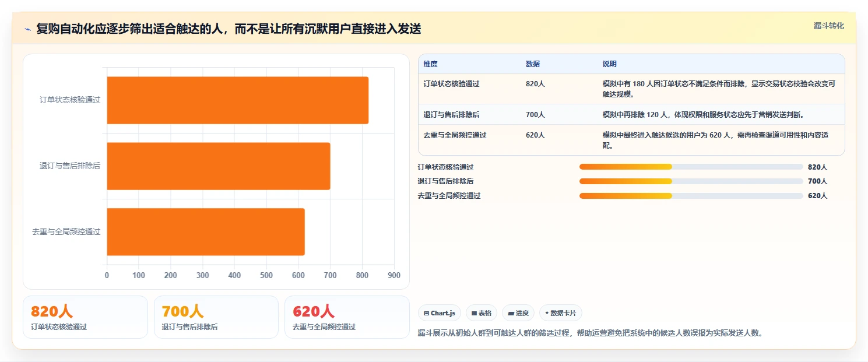
Task: Click the orange bar for 去重与全局频控通过
Action: [206, 232]
